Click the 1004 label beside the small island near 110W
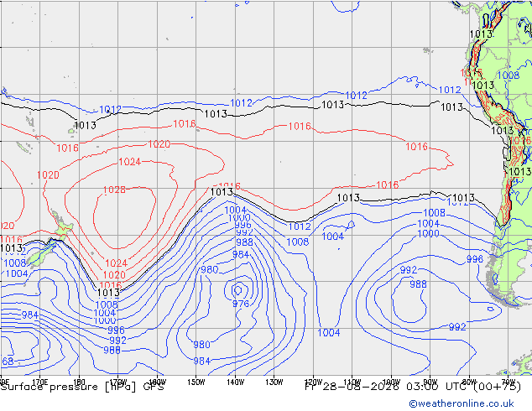 click(333, 237)
